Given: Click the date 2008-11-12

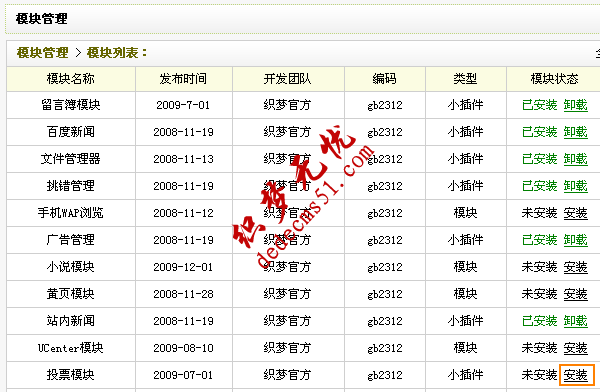Looking at the screenshot, I should click(183, 213).
